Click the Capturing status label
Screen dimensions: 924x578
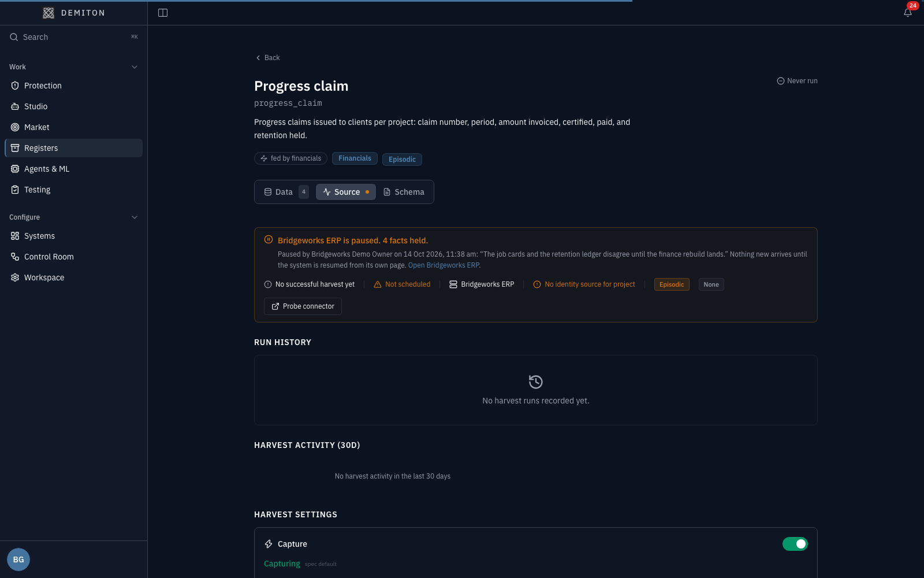pos(282,564)
